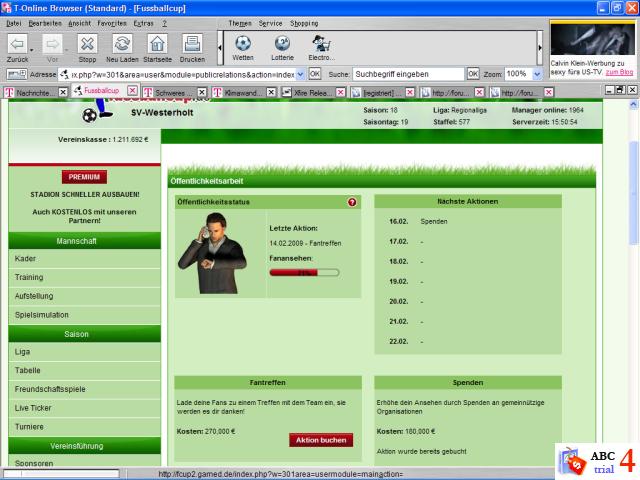This screenshot has height=480, width=640.
Task: Go to Startseite home icon
Action: tap(157, 44)
